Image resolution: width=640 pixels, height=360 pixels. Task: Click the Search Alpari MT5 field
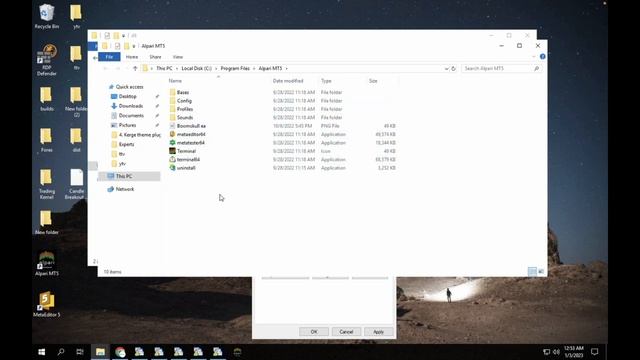click(x=502, y=69)
